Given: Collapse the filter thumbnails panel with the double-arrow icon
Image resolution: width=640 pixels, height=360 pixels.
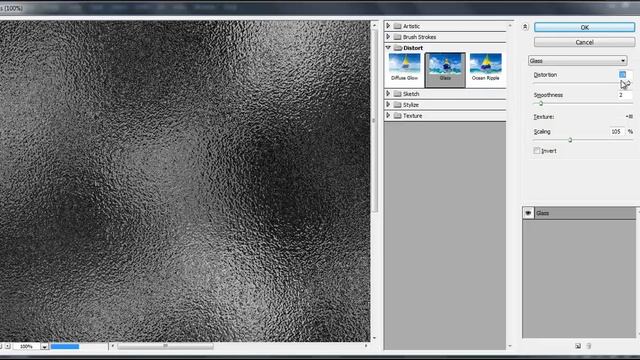Looking at the screenshot, I should (525, 27).
